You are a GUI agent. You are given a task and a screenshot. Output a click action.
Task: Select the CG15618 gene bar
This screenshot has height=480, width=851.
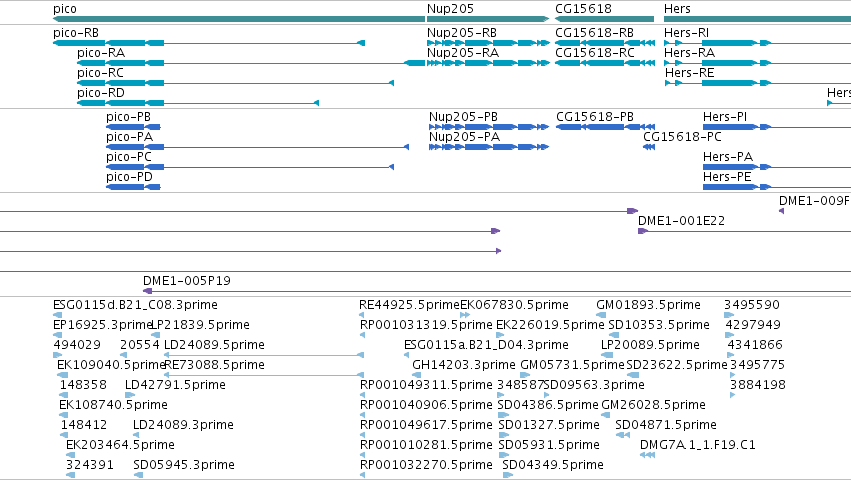tap(604, 19)
